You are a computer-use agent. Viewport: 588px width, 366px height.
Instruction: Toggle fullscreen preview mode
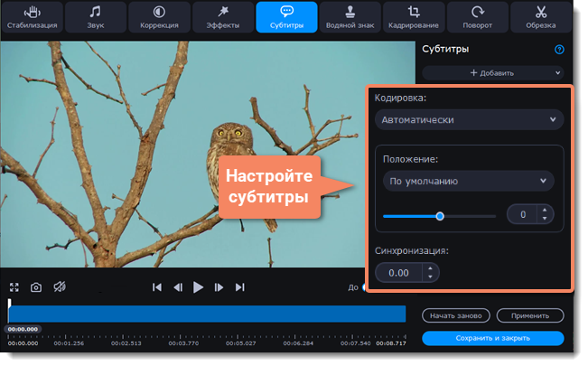(14, 287)
